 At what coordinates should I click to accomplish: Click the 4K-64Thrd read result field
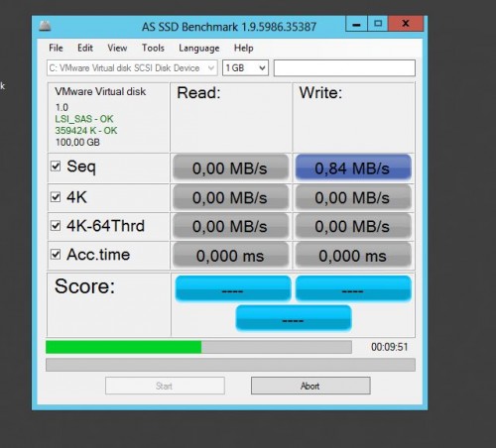230,226
